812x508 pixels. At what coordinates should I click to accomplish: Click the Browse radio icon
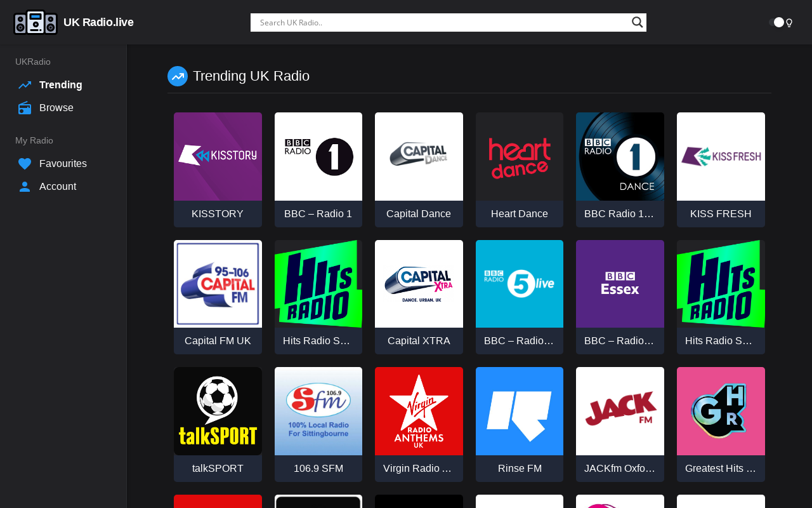point(25,108)
